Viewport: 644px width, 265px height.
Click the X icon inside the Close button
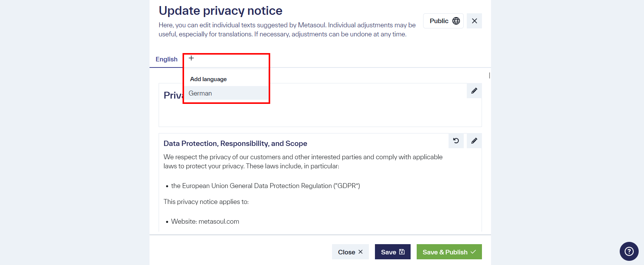361,251
